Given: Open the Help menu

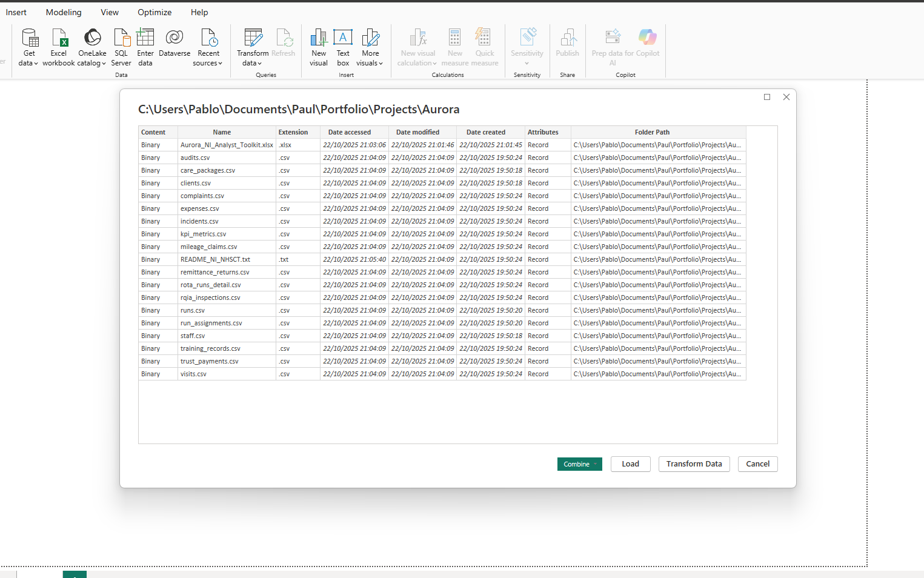Looking at the screenshot, I should tap(199, 12).
